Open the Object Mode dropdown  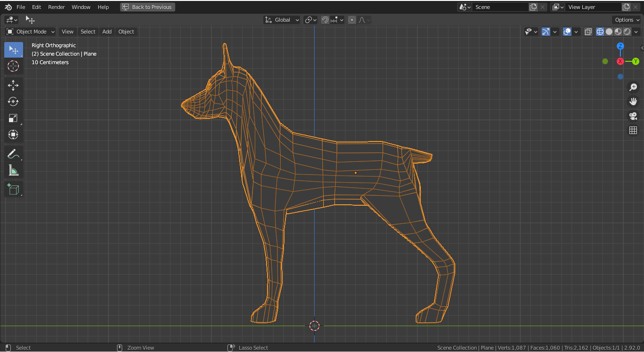(x=31, y=32)
